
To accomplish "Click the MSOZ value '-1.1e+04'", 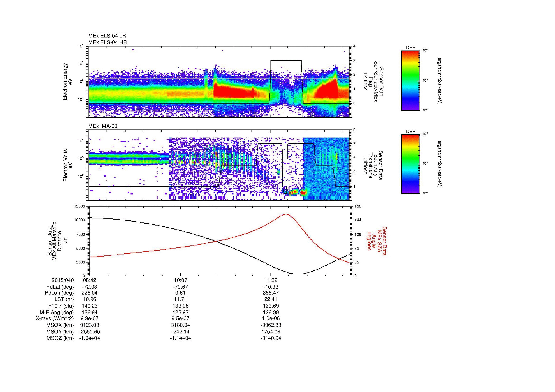I will pyautogui.click(x=180, y=338).
